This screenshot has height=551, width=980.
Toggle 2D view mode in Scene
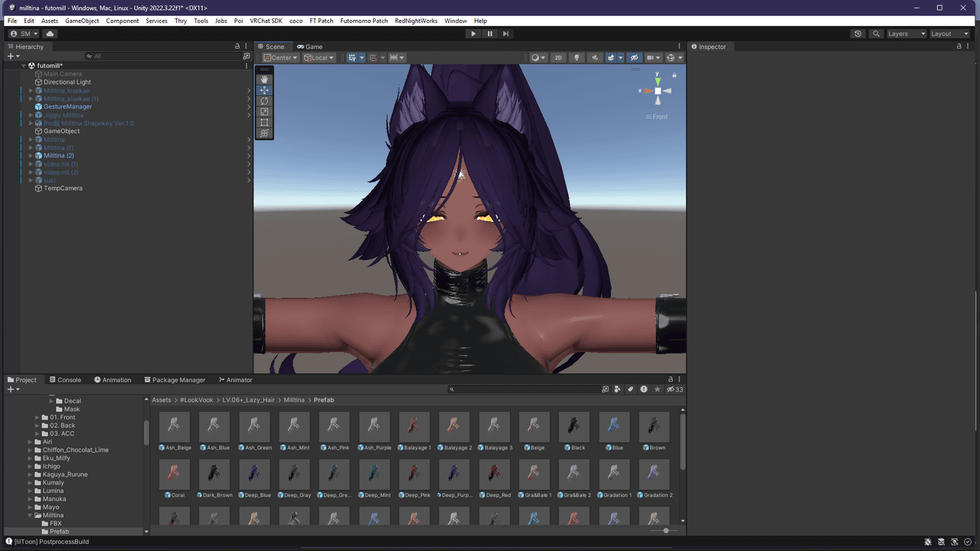tap(558, 57)
